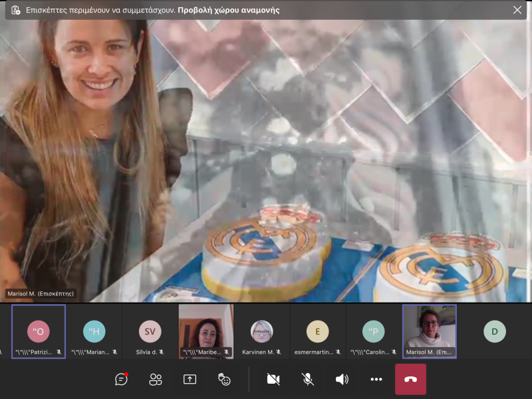Open the share content option
This screenshot has width=532, height=399.
pos(190,379)
